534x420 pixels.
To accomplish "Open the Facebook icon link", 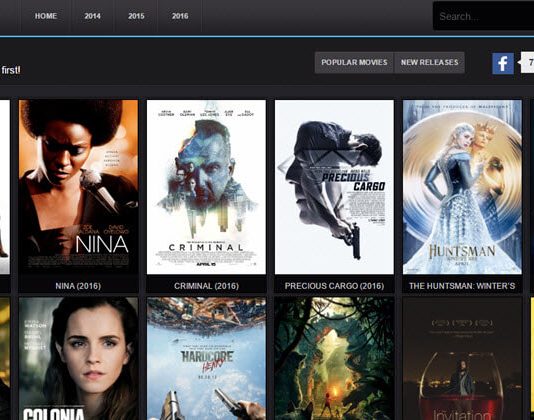I will [x=503, y=63].
